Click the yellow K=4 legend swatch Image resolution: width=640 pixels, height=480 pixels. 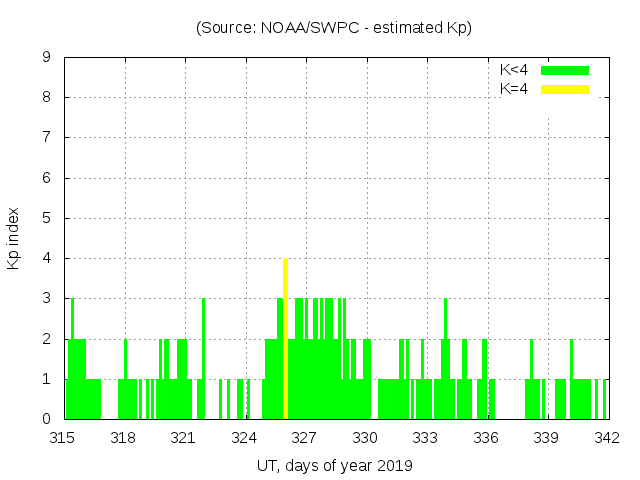pos(565,89)
